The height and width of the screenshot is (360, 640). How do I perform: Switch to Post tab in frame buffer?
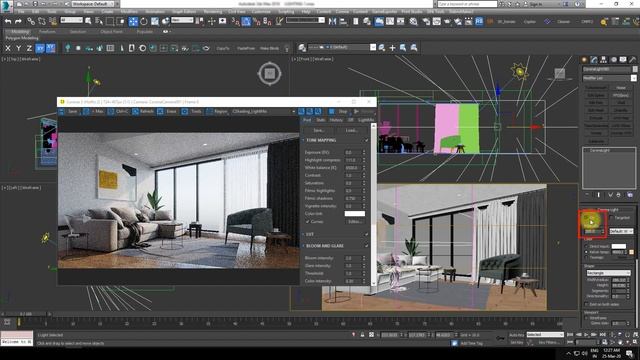tap(307, 120)
